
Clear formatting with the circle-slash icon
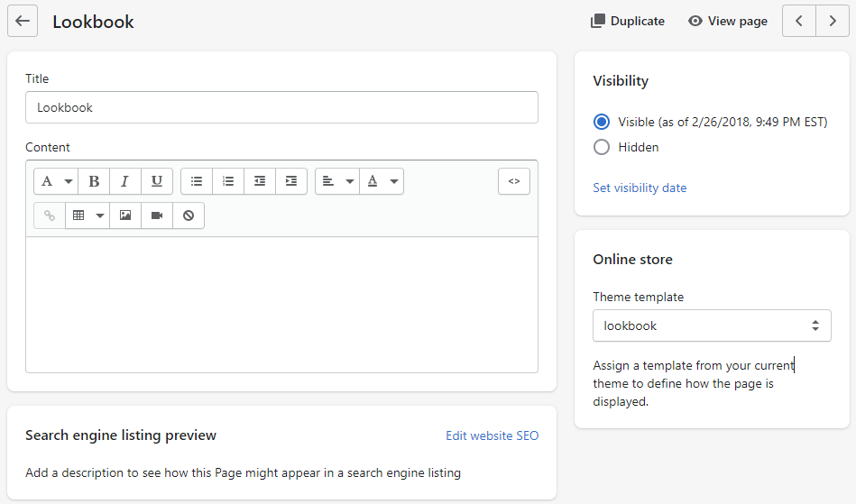click(189, 215)
